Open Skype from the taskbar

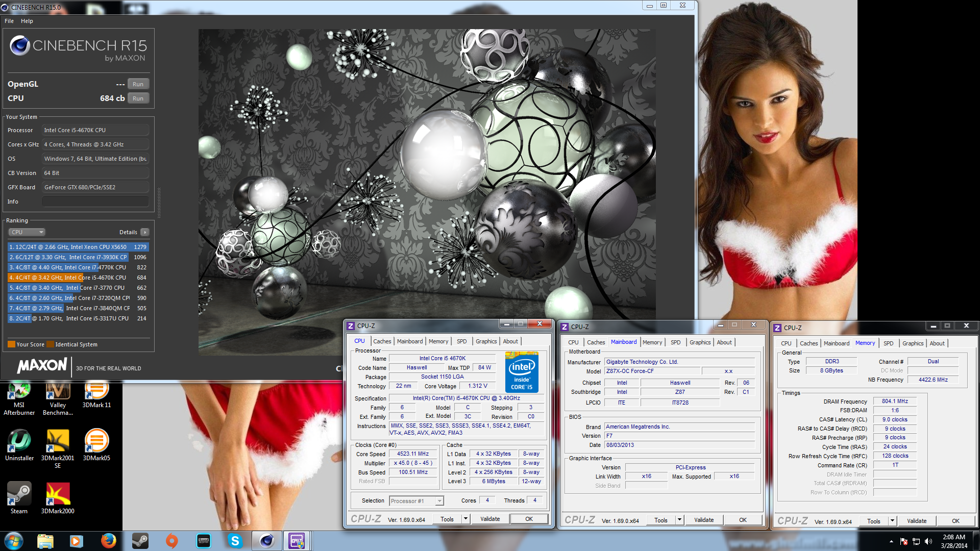[235, 541]
